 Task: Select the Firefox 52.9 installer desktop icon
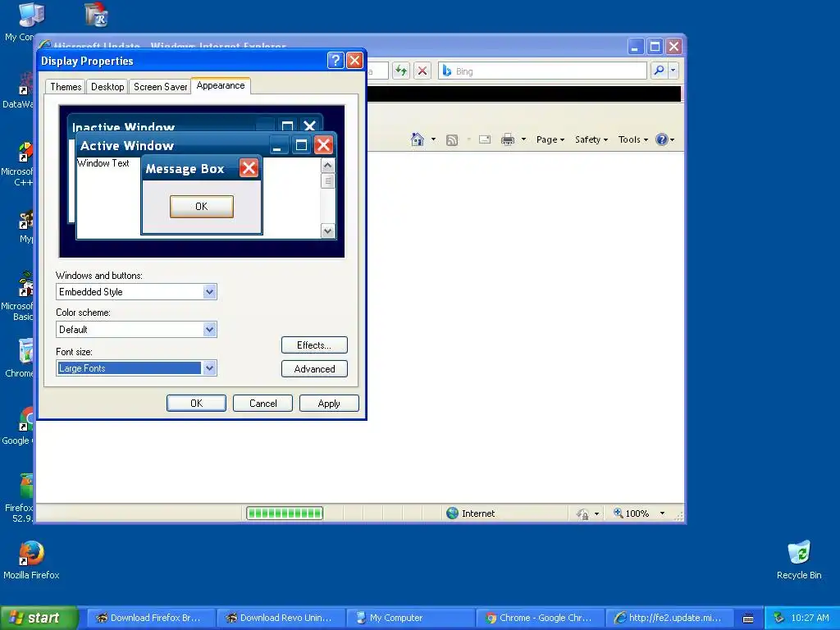18,498
